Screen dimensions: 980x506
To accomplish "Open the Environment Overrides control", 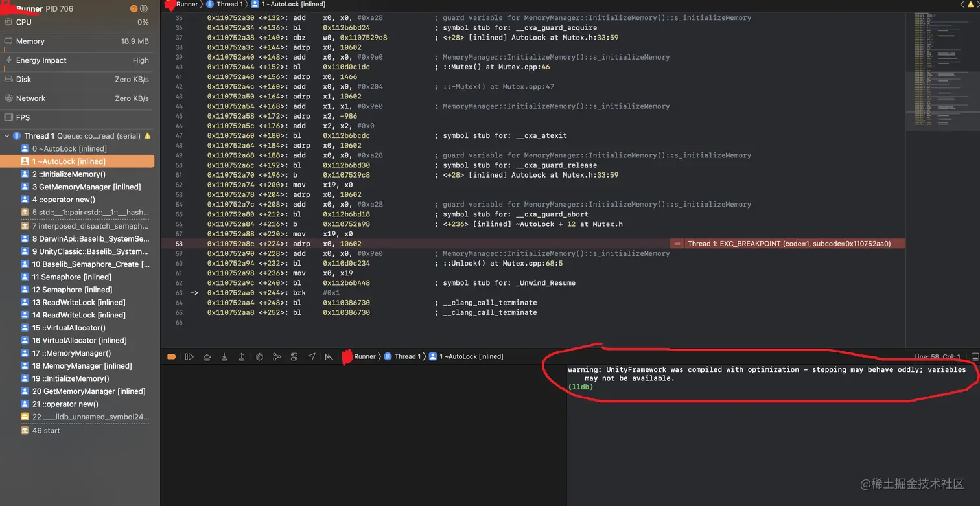I will (294, 357).
